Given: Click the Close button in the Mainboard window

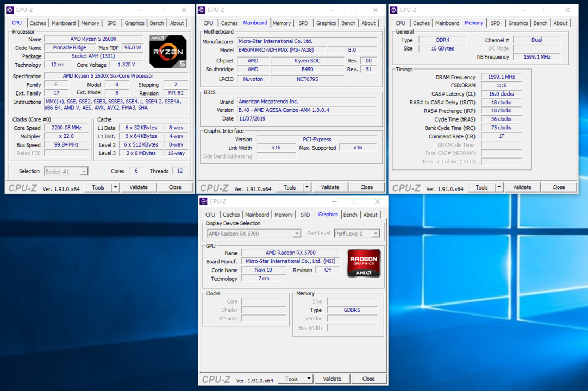Looking at the screenshot, I should [367, 187].
